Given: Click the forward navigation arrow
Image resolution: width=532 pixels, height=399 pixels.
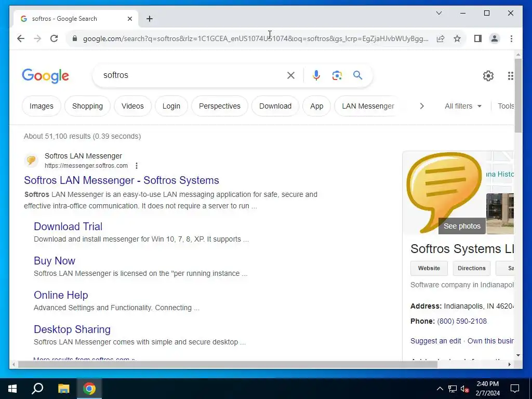Looking at the screenshot, I should [x=37, y=38].
